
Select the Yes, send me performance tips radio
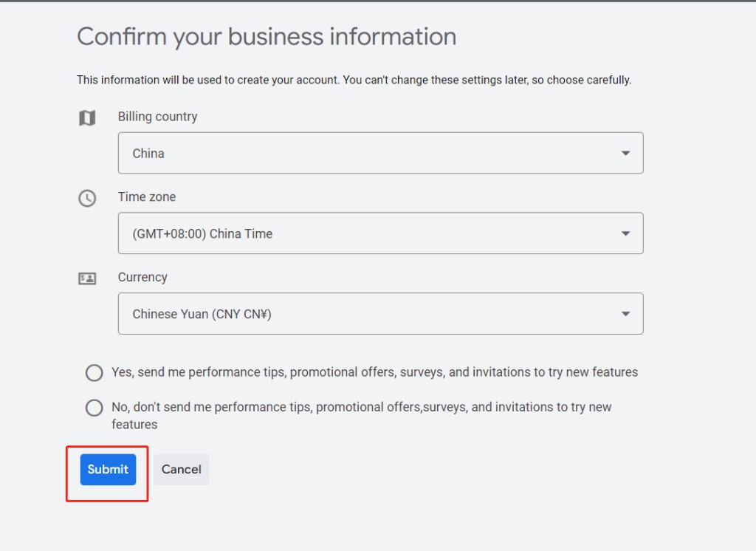click(x=94, y=372)
